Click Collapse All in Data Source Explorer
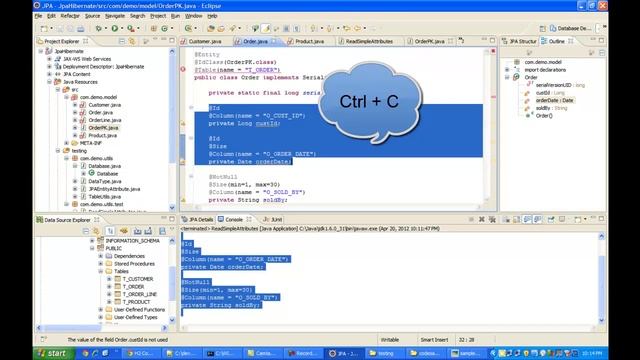Screen dimensions: 640x360 tap(86, 231)
